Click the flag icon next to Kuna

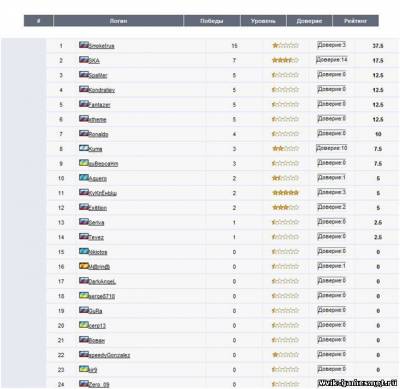83,148
